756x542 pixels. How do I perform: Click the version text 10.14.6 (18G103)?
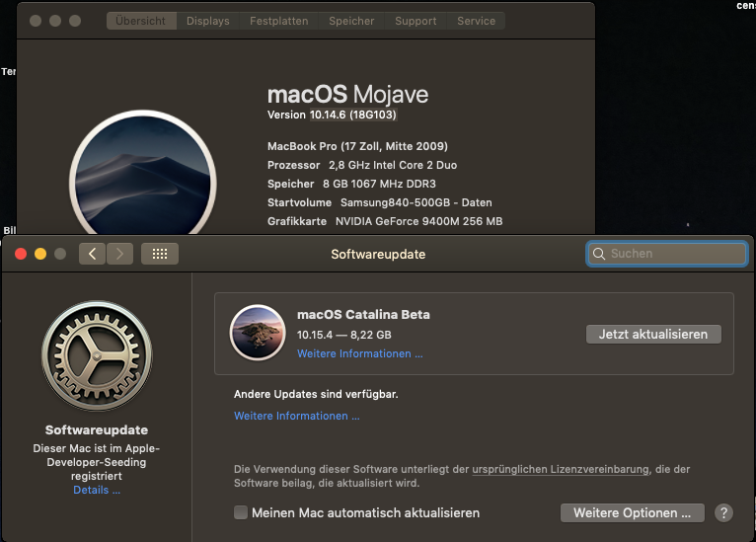tap(353, 115)
